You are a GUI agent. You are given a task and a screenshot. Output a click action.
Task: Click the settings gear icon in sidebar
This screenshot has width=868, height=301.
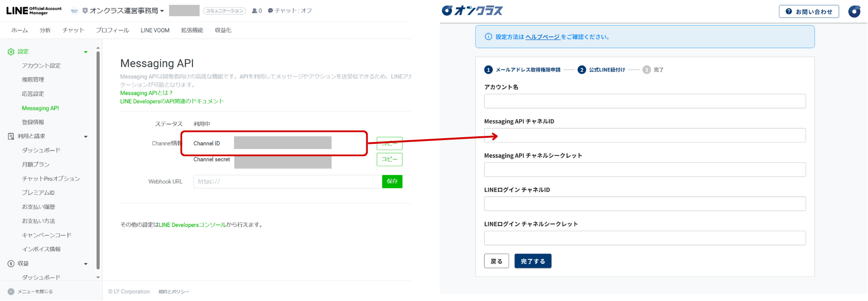pyautogui.click(x=11, y=52)
